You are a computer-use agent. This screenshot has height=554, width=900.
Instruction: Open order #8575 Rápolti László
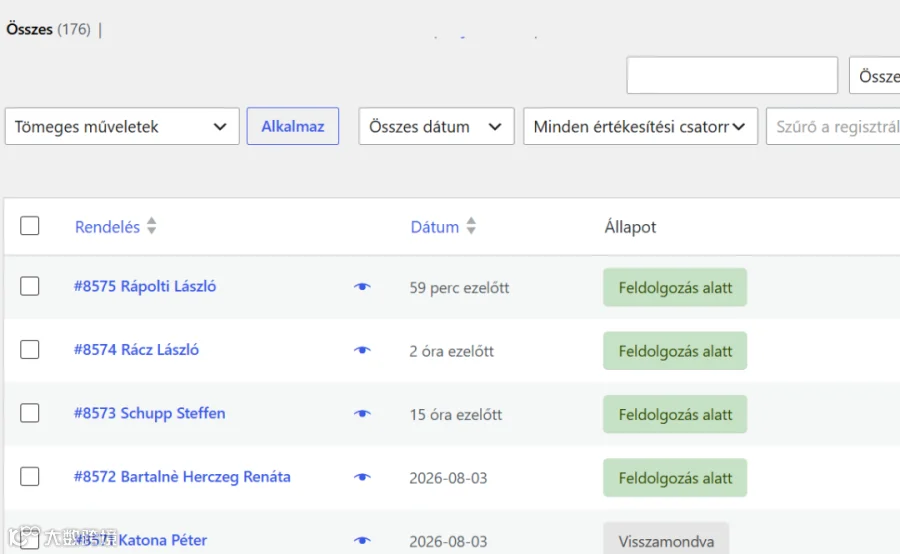click(x=145, y=286)
